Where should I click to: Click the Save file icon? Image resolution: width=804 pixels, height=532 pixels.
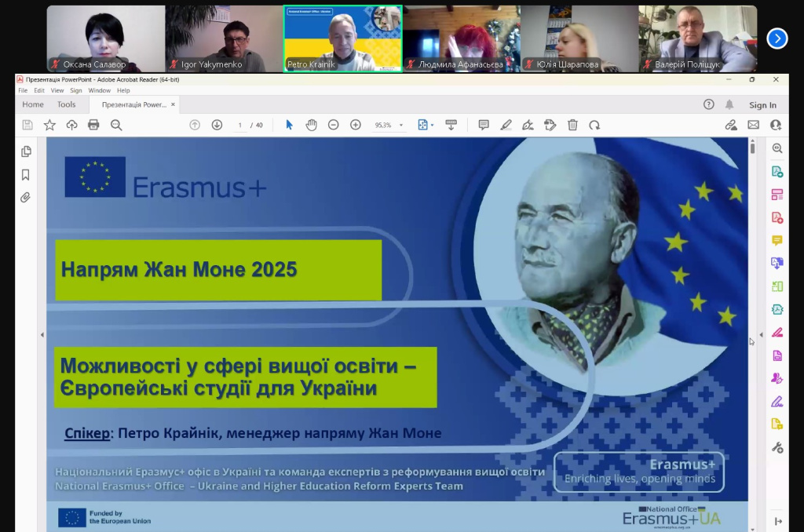(27, 125)
